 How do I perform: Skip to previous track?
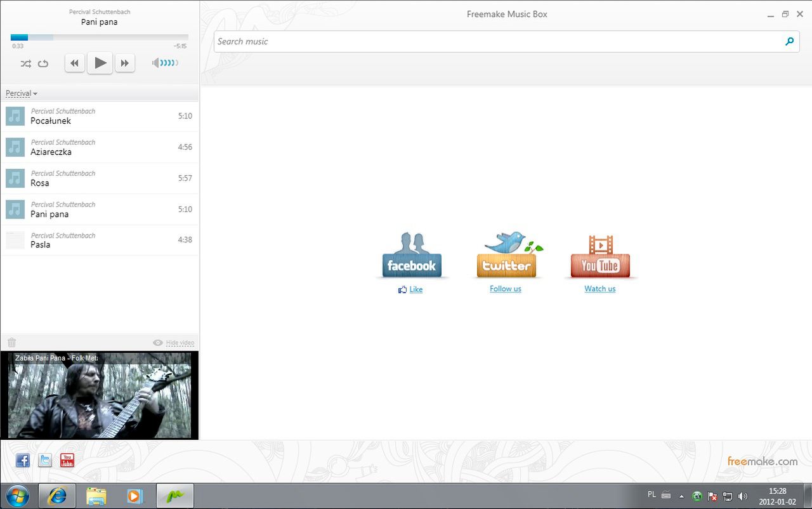(75, 63)
